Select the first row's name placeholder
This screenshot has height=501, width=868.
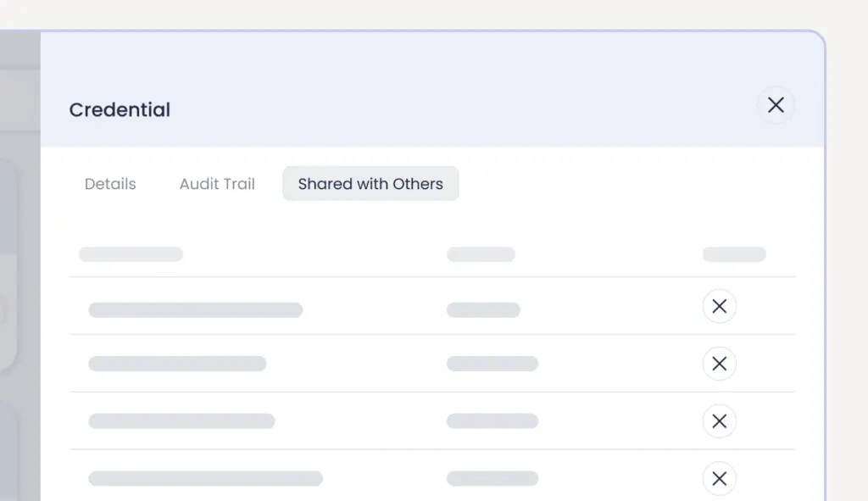point(196,310)
